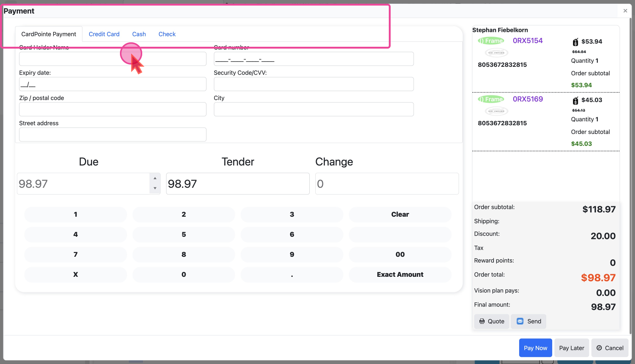Click the no-image thumbnail for 0RX5169
The width and height of the screenshot is (635, 364).
[x=496, y=111]
